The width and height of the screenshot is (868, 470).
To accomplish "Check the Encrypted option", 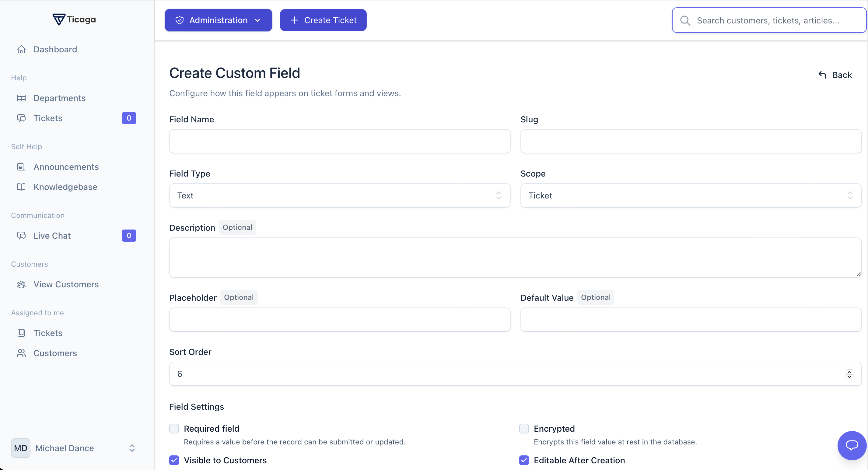I will click(524, 429).
